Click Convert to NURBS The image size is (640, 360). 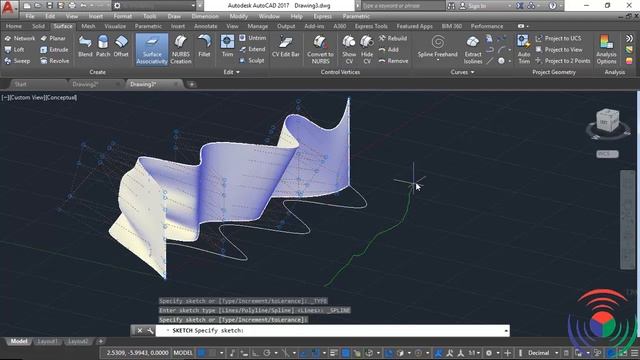click(320, 49)
